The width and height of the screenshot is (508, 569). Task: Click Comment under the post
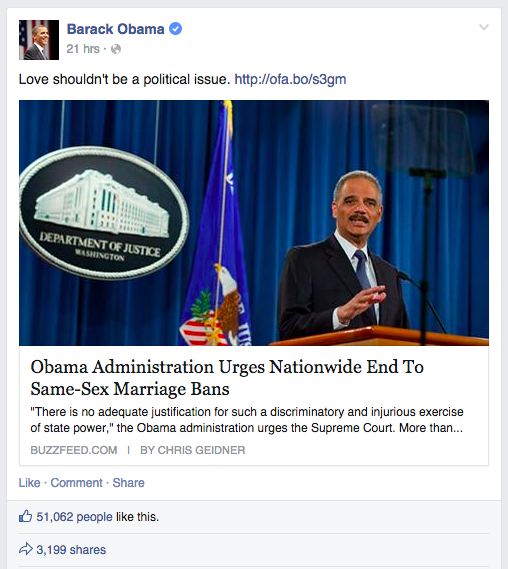click(77, 483)
